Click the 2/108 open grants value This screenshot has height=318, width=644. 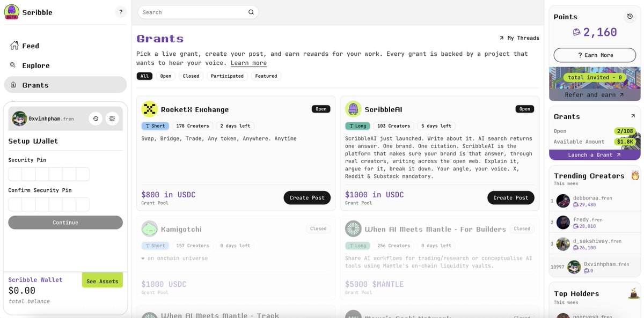625,131
